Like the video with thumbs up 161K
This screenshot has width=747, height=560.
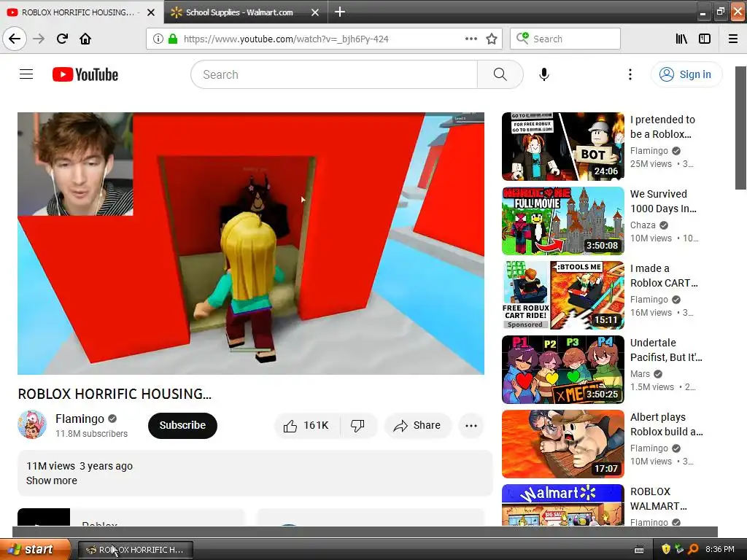pos(307,425)
